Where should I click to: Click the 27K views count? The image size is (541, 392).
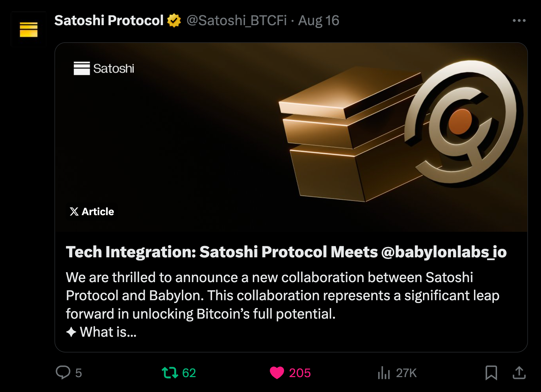406,373
